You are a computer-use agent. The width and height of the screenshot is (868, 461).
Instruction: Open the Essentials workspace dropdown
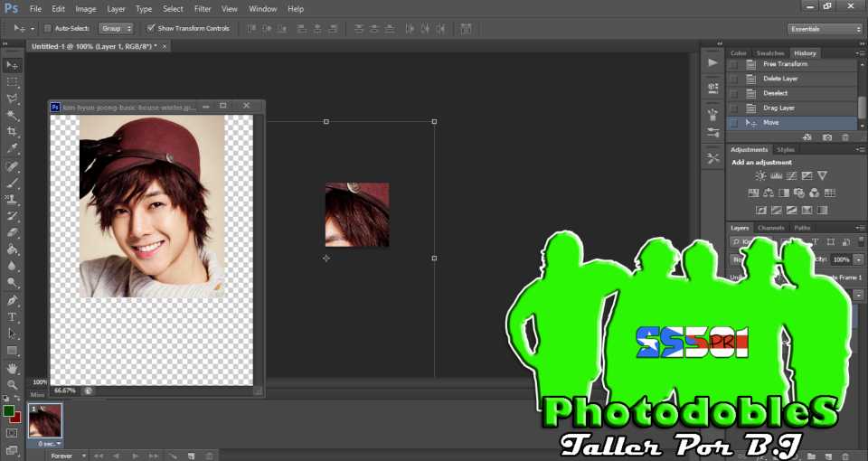825,29
